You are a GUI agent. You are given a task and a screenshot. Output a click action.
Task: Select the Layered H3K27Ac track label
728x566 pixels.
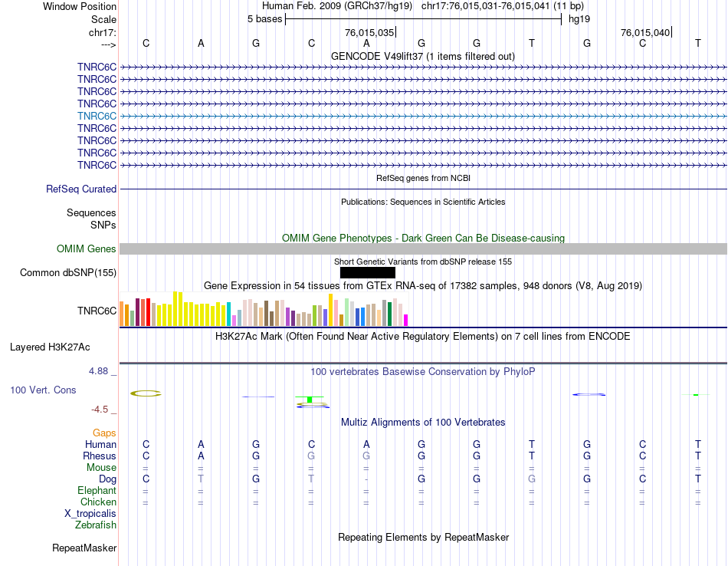[50, 347]
